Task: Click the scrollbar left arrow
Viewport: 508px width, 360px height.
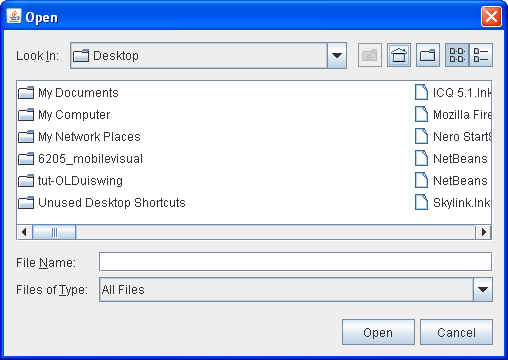Action: tap(24, 232)
